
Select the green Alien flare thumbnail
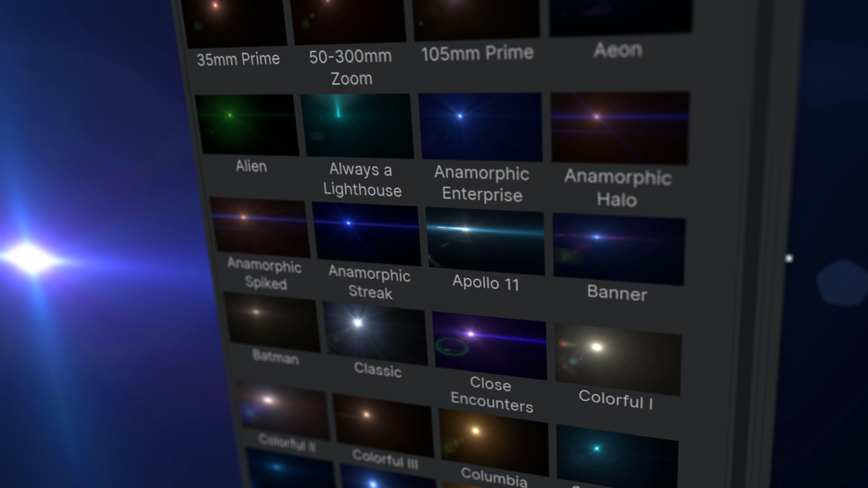(x=247, y=125)
